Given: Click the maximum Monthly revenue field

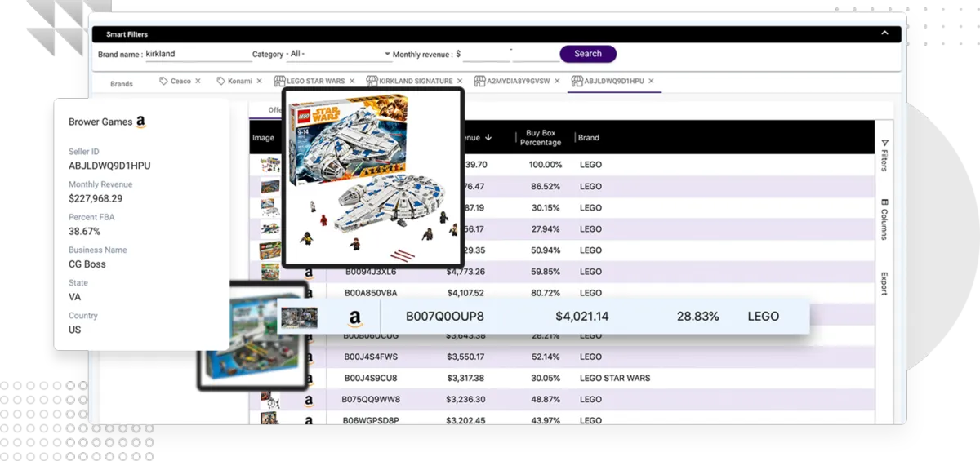Looking at the screenshot, I should 537,54.
